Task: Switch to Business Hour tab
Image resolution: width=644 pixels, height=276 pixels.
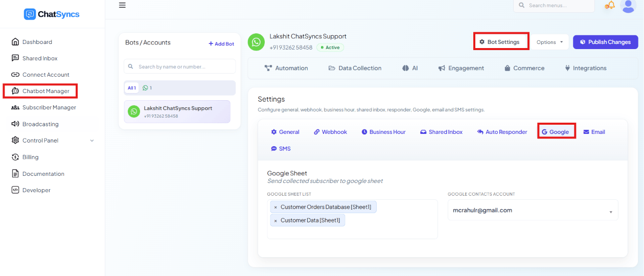Action: point(383,132)
